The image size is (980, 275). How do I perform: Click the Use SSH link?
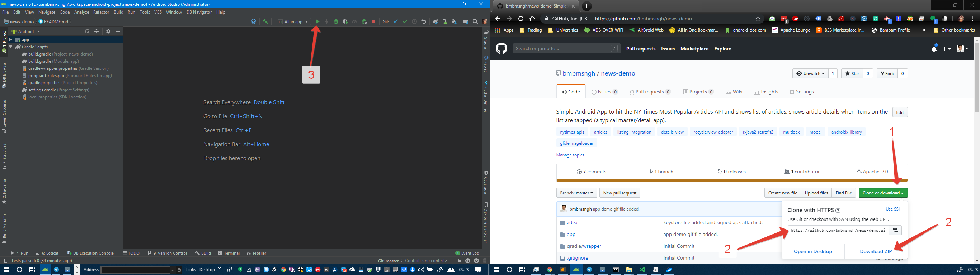893,209
